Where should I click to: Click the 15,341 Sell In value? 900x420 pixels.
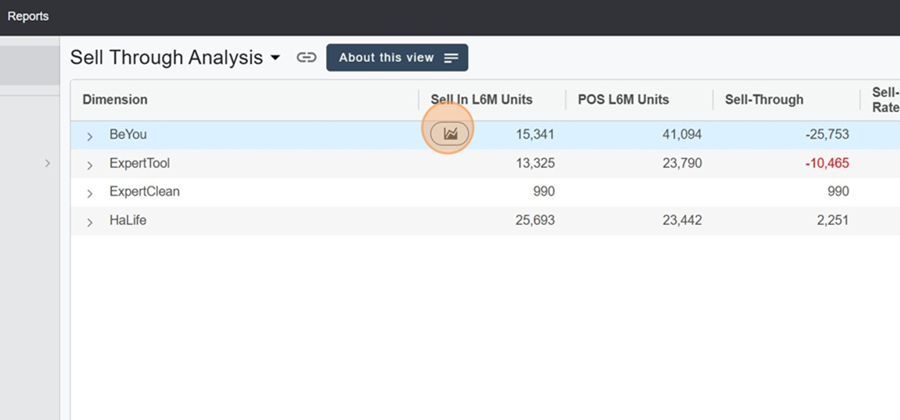535,135
